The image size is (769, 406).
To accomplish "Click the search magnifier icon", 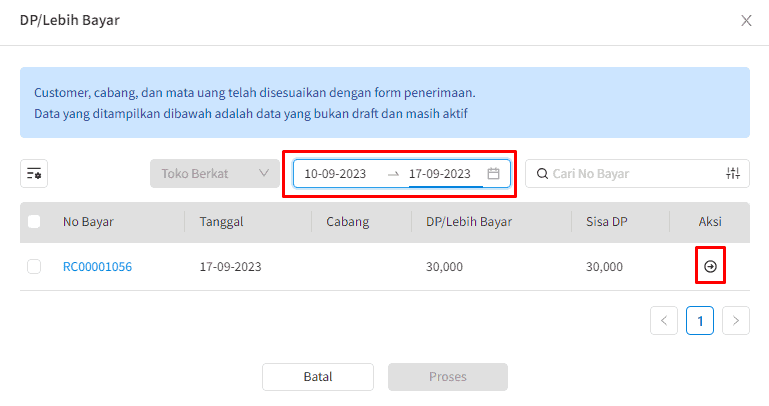I will (x=542, y=174).
